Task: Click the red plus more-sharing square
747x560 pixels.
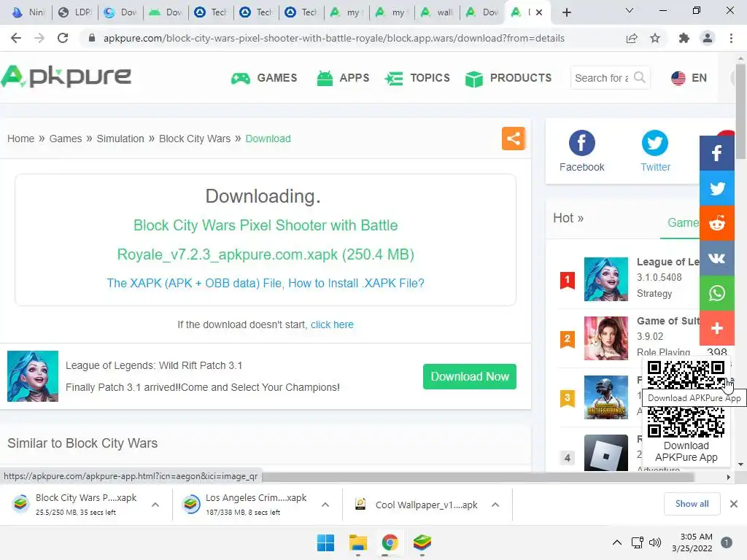Action: [x=716, y=328]
